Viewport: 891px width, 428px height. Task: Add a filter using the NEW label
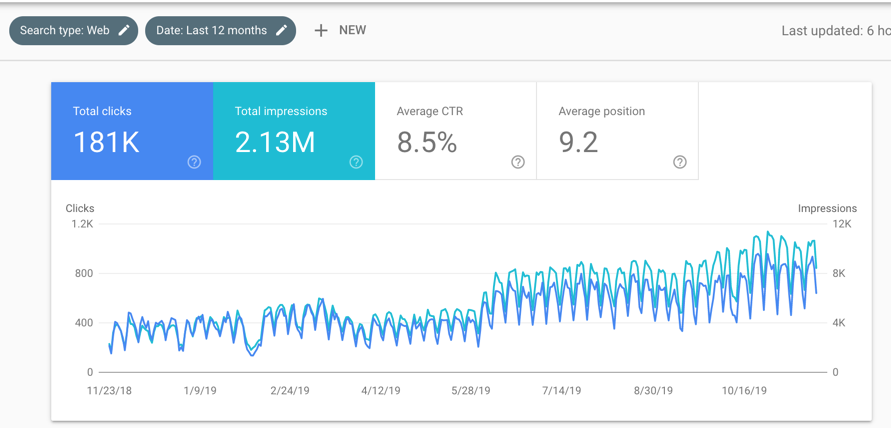pyautogui.click(x=352, y=30)
